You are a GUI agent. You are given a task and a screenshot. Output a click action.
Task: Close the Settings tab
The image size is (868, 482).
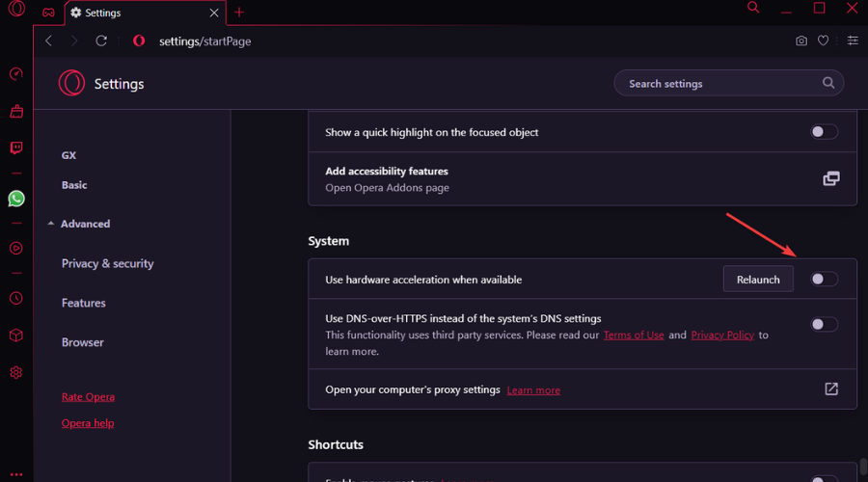tap(214, 13)
